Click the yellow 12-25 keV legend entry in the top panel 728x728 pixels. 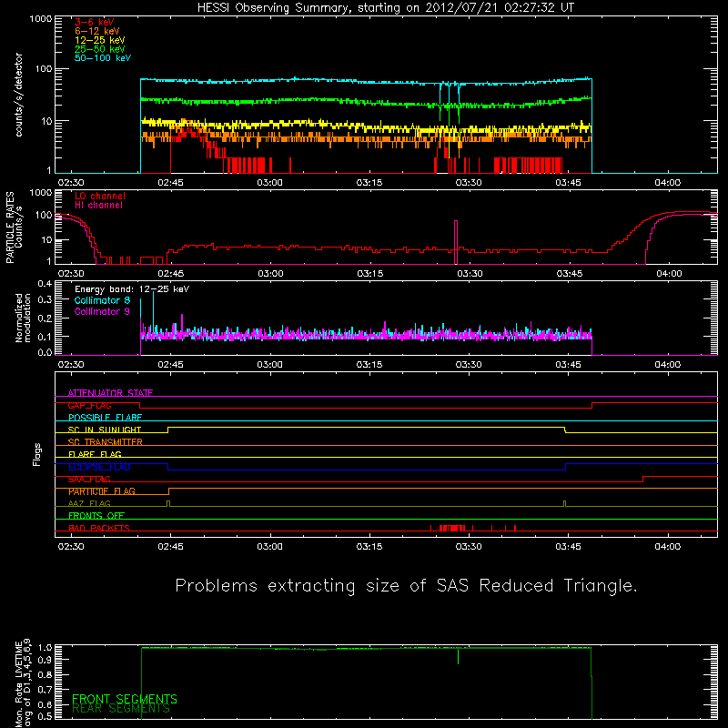click(99, 40)
